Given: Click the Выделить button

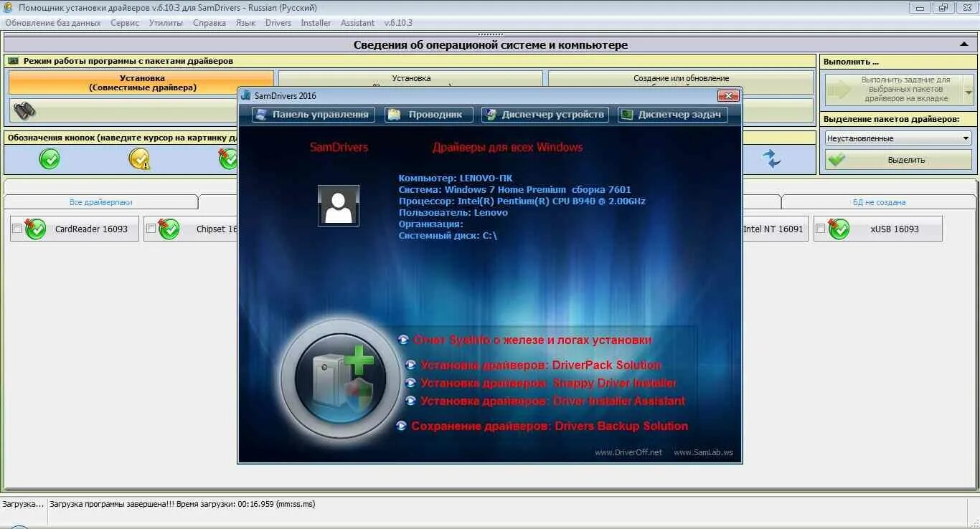Looking at the screenshot, I should click(900, 160).
